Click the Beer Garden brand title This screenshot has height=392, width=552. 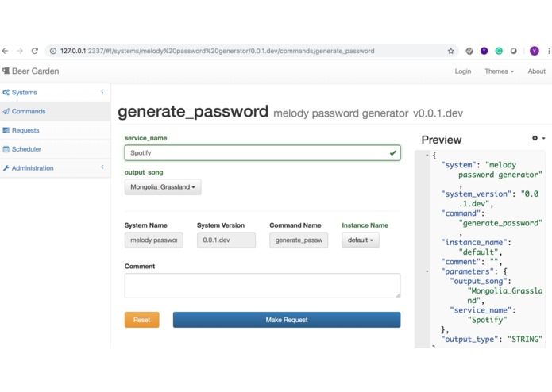[36, 71]
